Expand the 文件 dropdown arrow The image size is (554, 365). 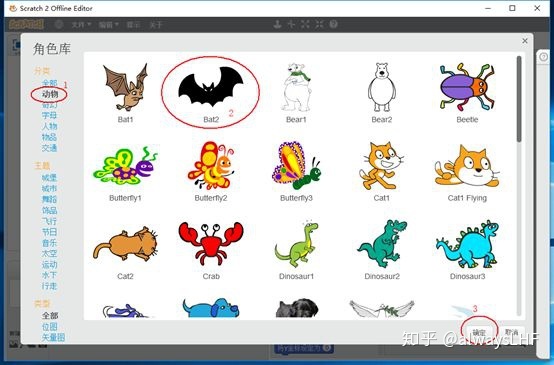tap(89, 24)
